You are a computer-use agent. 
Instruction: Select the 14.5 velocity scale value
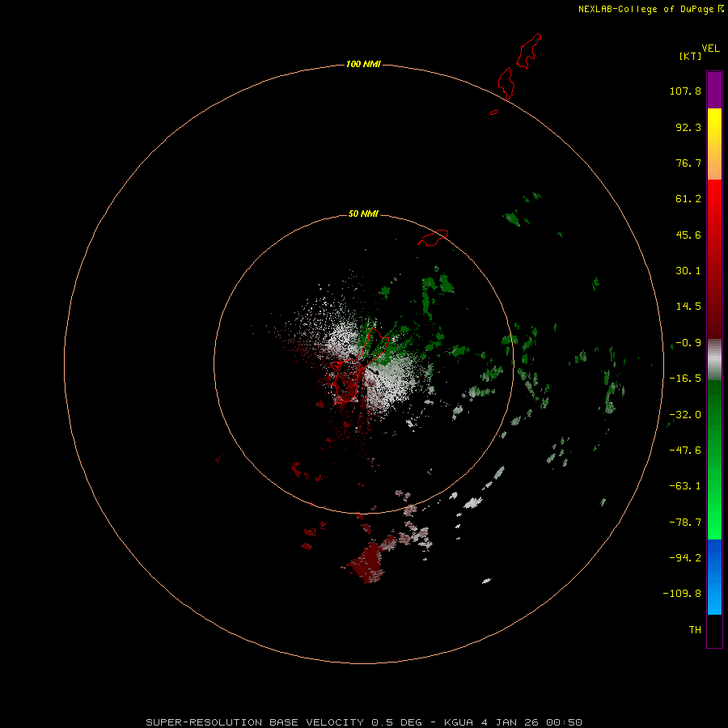tap(688, 307)
